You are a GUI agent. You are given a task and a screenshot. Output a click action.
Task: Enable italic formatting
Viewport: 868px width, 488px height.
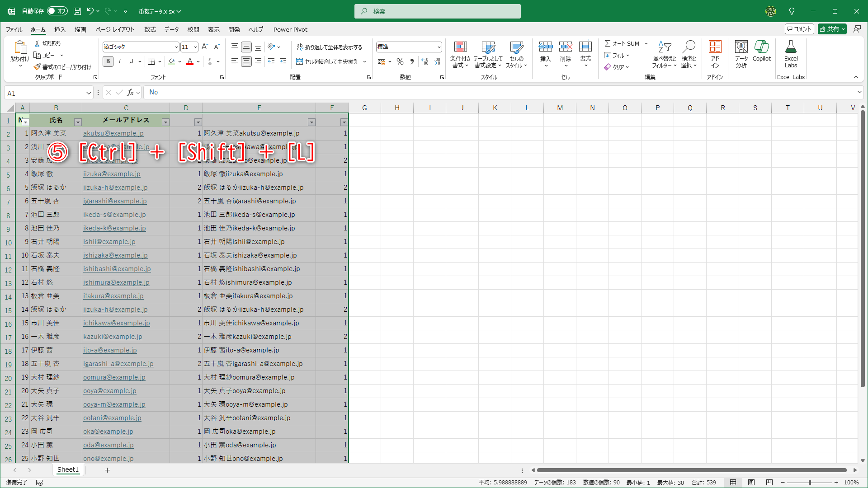[119, 61]
